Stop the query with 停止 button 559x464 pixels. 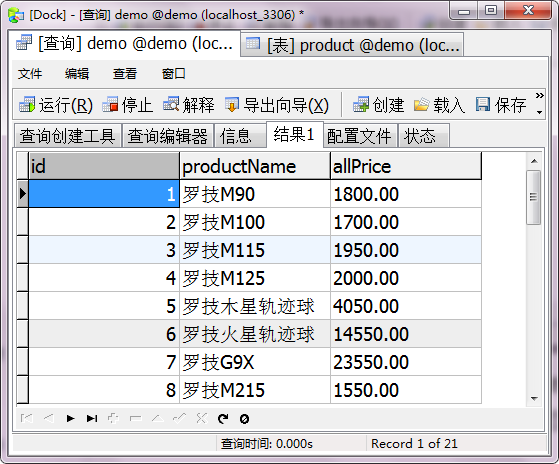127,105
